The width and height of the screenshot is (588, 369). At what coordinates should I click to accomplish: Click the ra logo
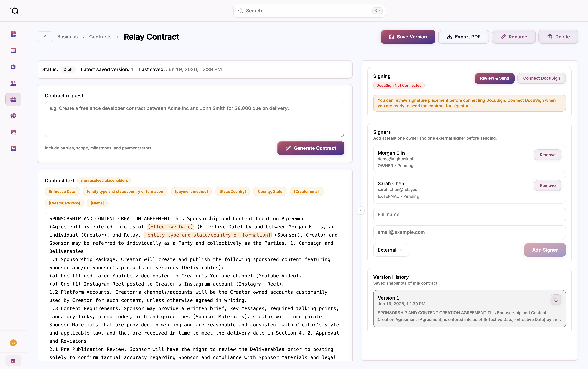point(14,11)
